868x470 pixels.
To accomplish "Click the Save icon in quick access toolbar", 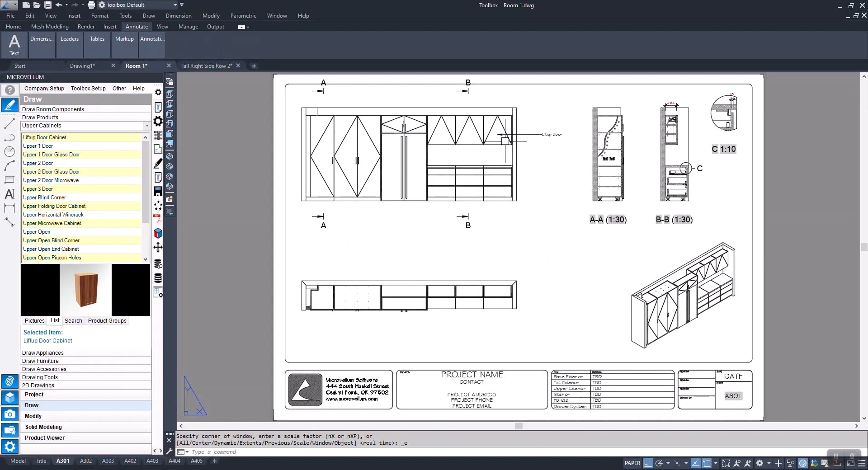I will (47, 5).
